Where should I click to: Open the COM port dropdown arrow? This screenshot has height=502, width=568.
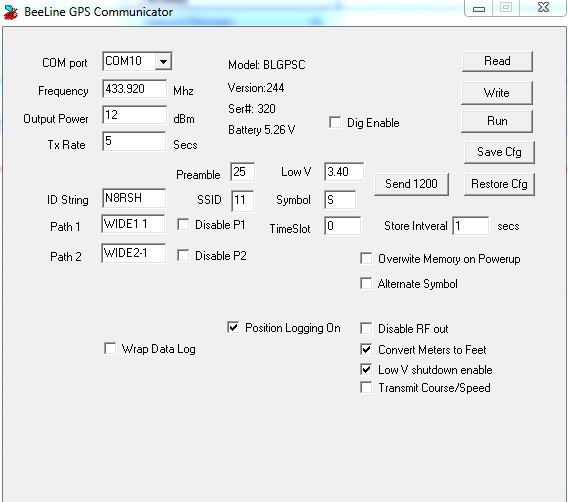[x=163, y=62]
